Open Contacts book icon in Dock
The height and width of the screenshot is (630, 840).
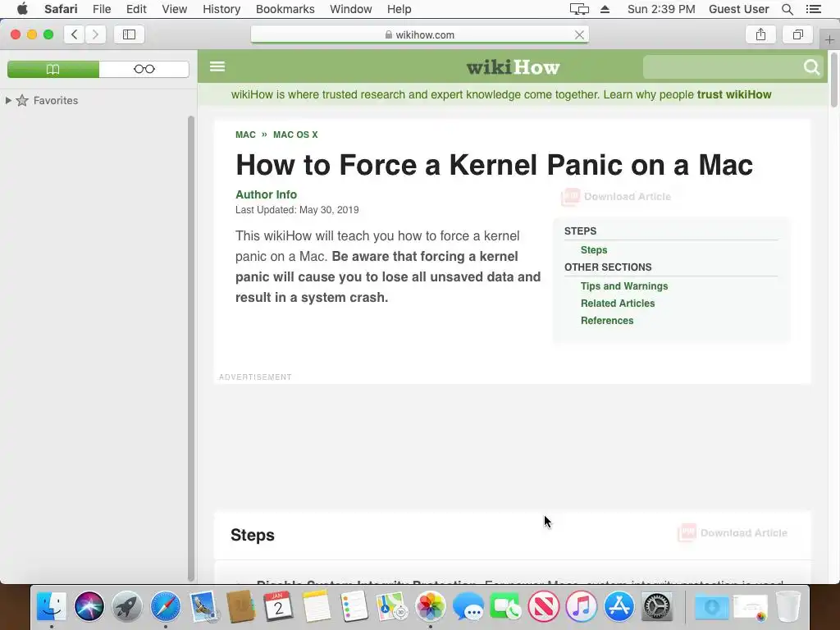[x=240, y=606]
